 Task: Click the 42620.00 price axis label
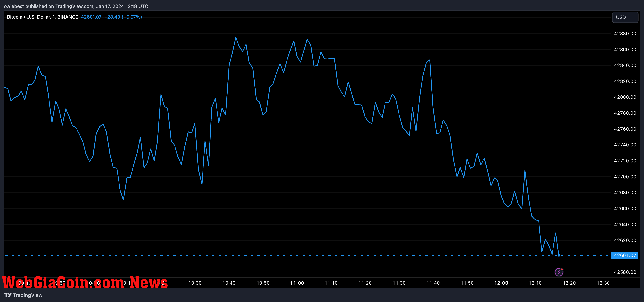coord(625,240)
